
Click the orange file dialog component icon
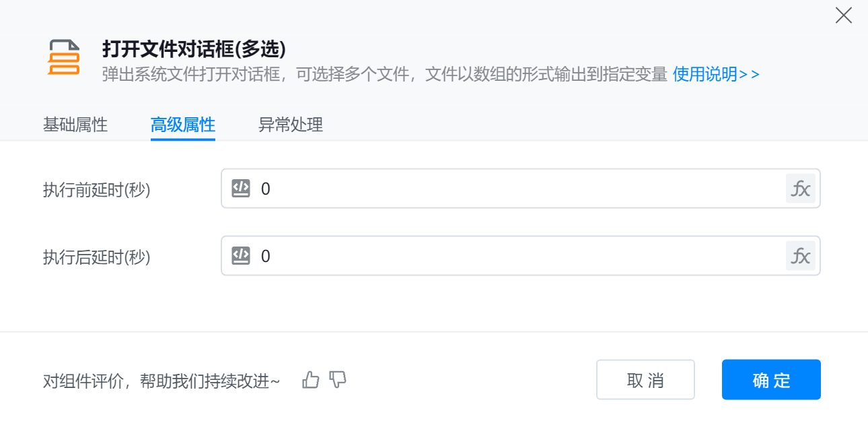(64, 58)
